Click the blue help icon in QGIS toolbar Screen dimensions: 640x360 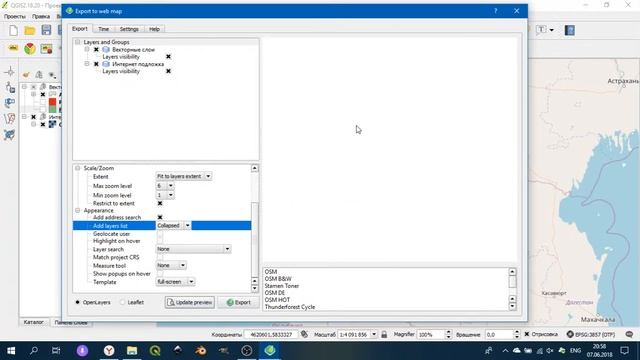pos(569,30)
